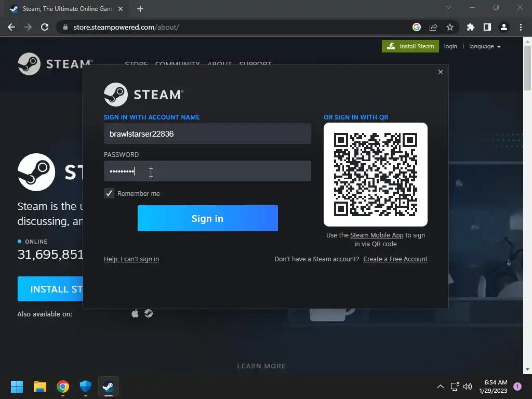The width and height of the screenshot is (532, 399).
Task: Open Help, I can't sign in link
Action: tap(131, 259)
